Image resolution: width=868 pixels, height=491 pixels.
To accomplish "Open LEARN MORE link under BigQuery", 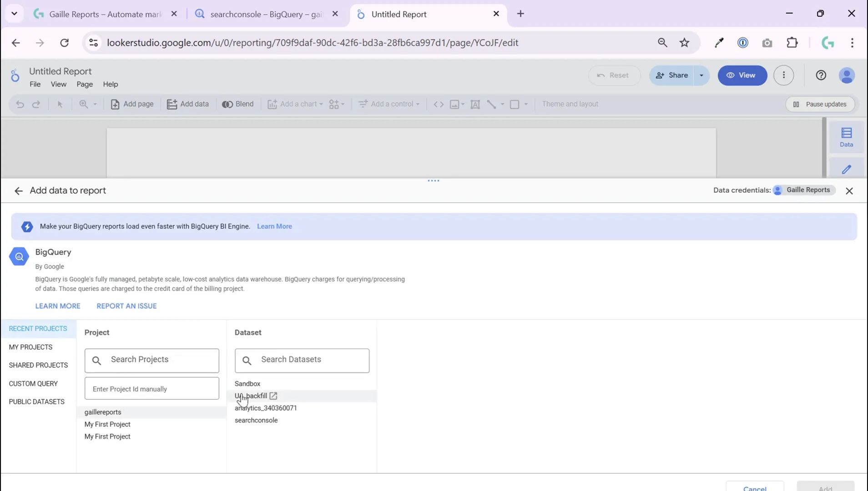I will tap(58, 306).
